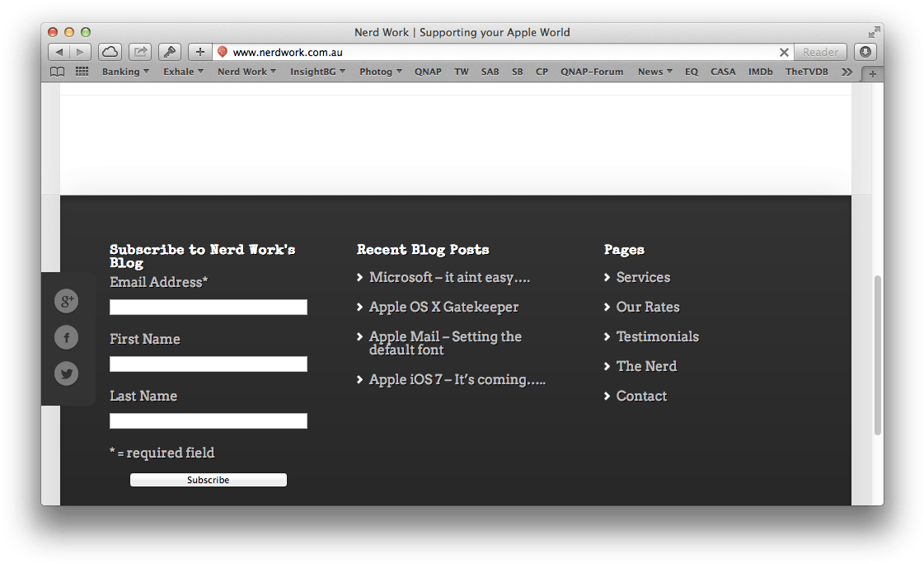Screen dimensions: 924x564
Task: Share the page via the Twitter icon
Action: (66, 374)
